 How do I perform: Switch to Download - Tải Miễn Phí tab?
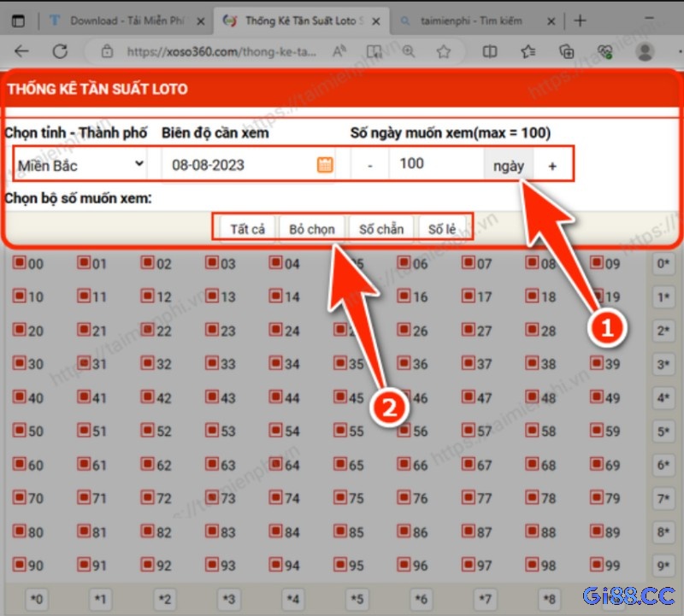[x=127, y=21]
